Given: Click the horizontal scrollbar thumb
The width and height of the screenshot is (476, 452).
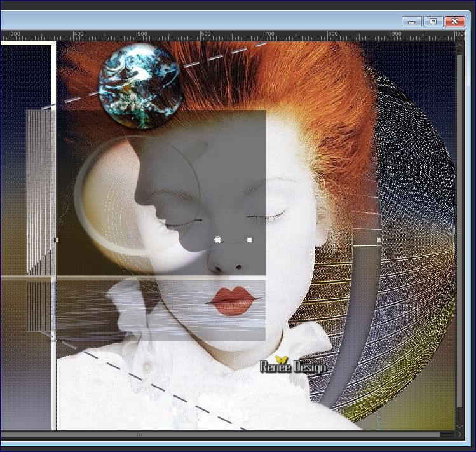Looking at the screenshot, I should pyautogui.click(x=220, y=435).
